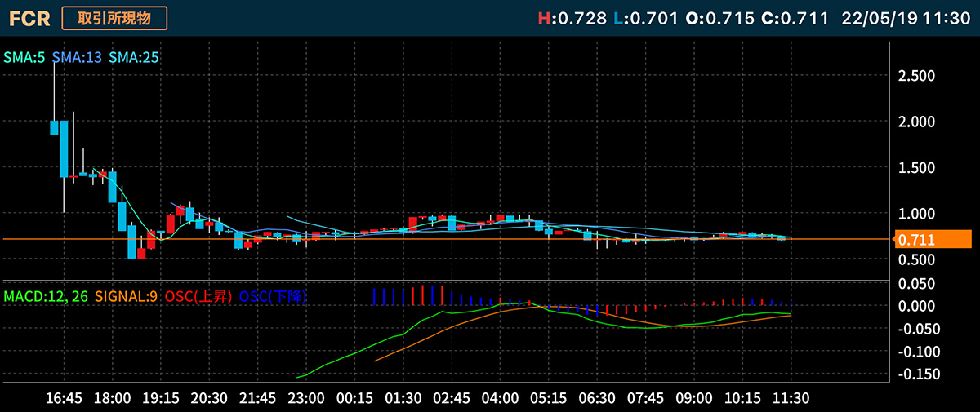Click the 0.000 MACD axis label
The width and height of the screenshot is (980, 412).
coord(915,306)
